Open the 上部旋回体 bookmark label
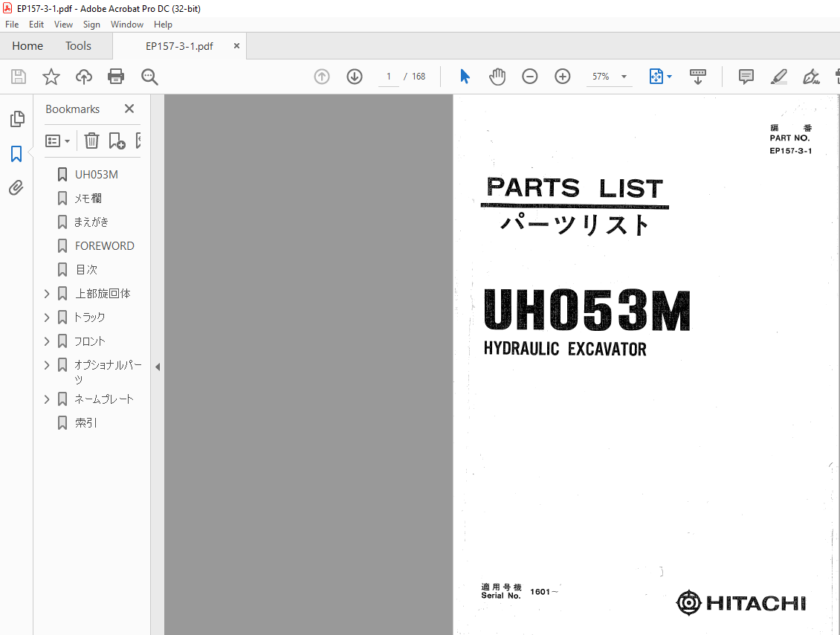840x635 pixels. point(103,294)
